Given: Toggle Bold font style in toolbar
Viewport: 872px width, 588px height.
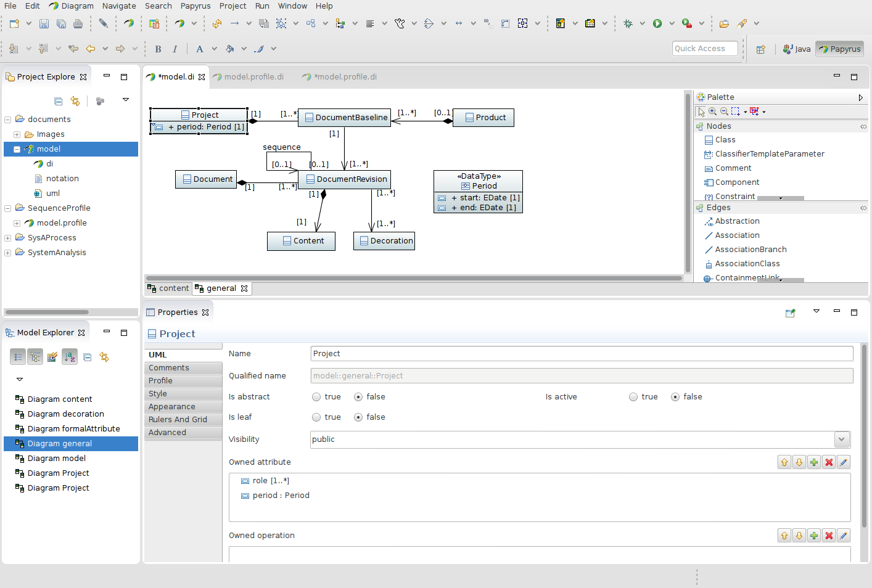Looking at the screenshot, I should pyautogui.click(x=158, y=49).
